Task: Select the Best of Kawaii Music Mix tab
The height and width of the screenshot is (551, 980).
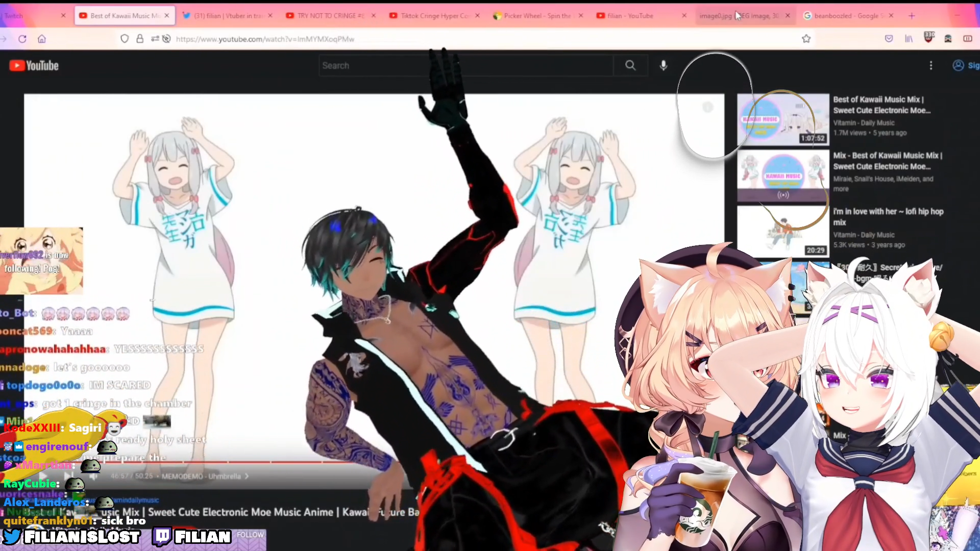Action: (125, 16)
